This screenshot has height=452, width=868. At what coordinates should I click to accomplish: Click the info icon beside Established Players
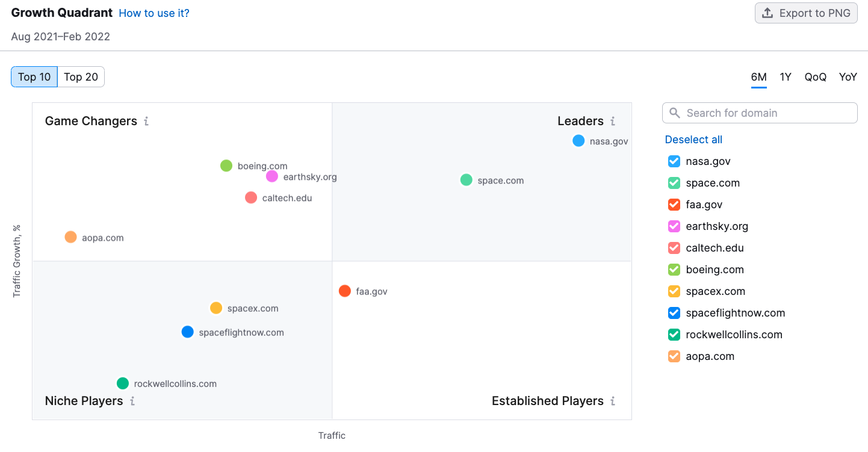[x=613, y=401]
